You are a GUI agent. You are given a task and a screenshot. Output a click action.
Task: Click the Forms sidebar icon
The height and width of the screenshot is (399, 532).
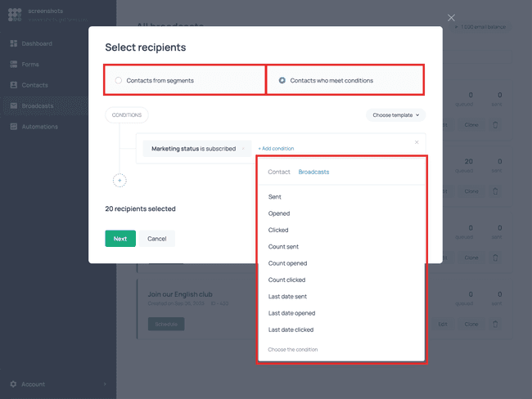pyautogui.click(x=14, y=64)
